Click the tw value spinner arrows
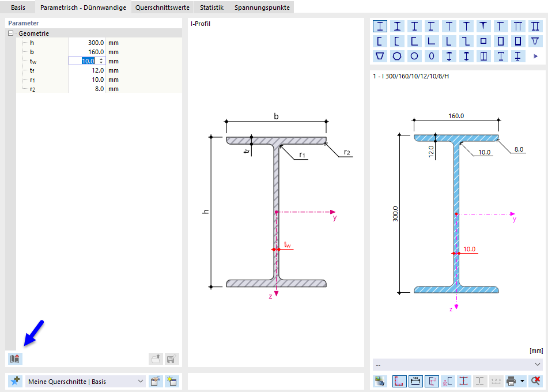This screenshot has height=392, width=548. coord(101,61)
